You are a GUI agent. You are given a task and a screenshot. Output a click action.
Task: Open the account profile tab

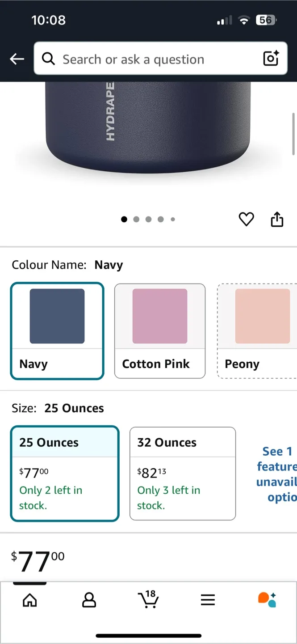click(x=89, y=600)
